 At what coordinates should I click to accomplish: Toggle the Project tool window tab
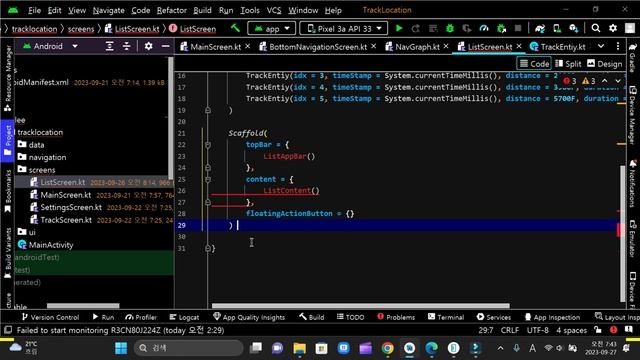coord(7,140)
